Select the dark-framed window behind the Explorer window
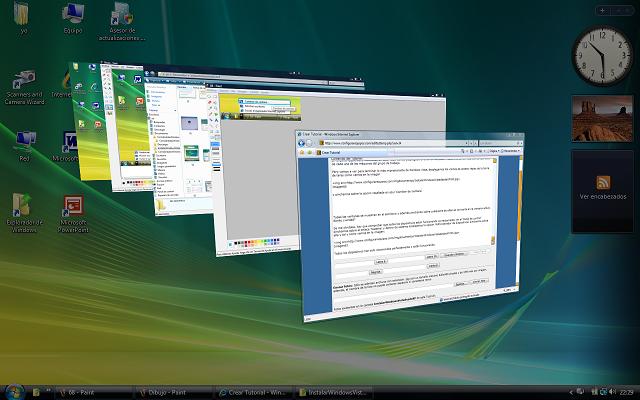The width and height of the screenshot is (640, 400). tap(253, 77)
